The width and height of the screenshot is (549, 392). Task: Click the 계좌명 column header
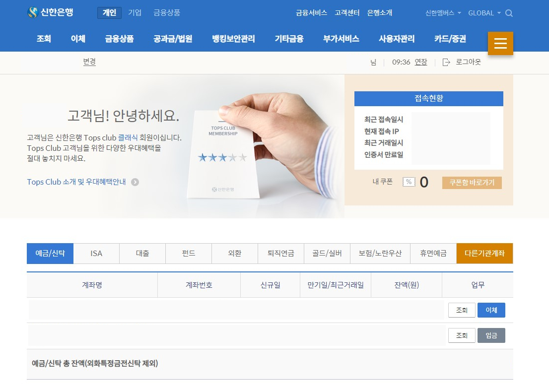92,285
